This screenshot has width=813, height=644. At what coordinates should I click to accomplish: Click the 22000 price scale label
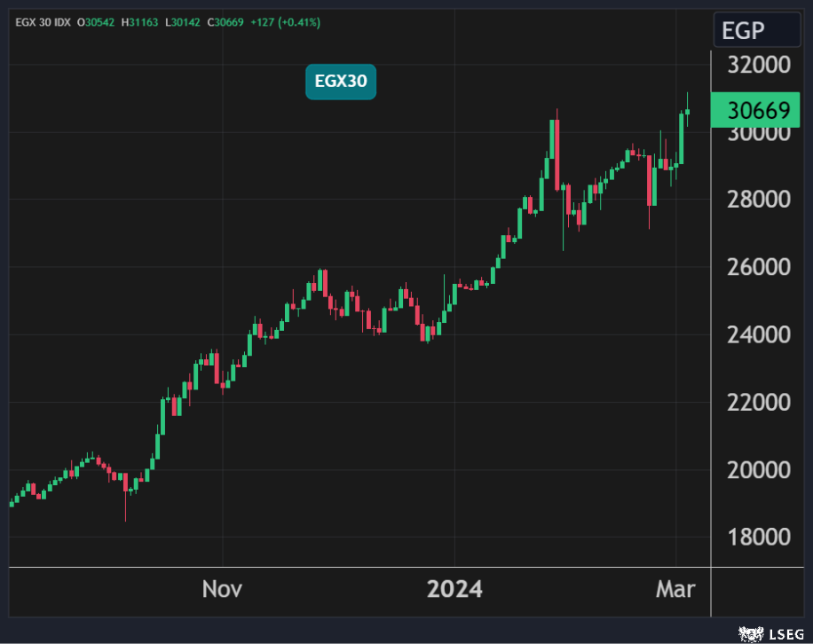tap(759, 403)
